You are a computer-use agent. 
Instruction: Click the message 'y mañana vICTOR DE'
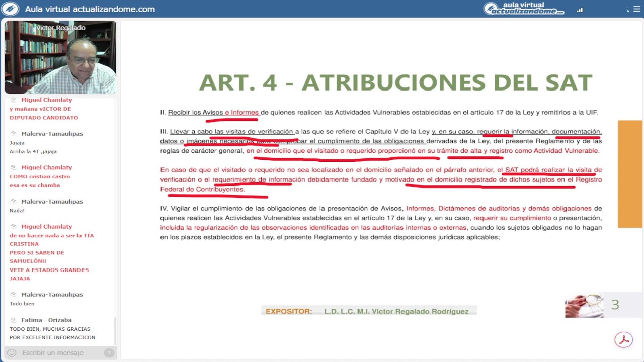[40, 109]
